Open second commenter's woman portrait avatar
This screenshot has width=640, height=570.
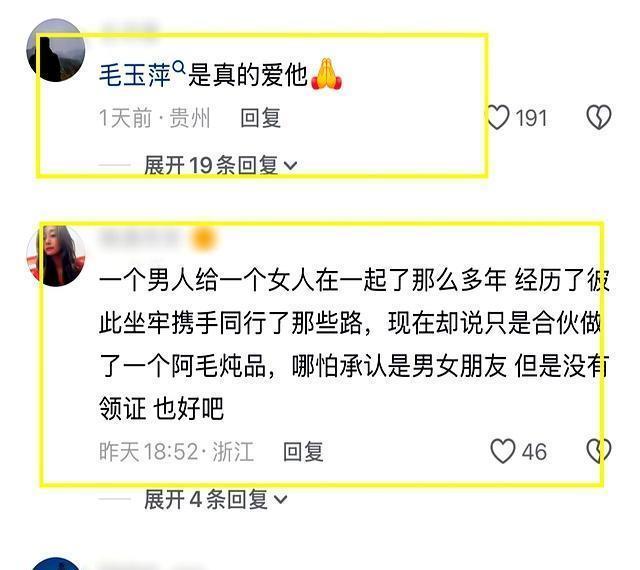pos(56,256)
